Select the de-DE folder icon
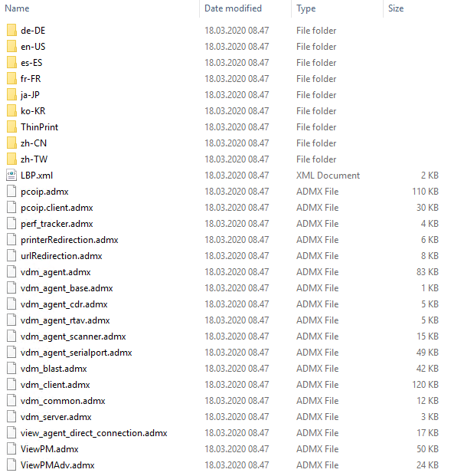This screenshot has height=476, width=451. pyautogui.click(x=11, y=31)
